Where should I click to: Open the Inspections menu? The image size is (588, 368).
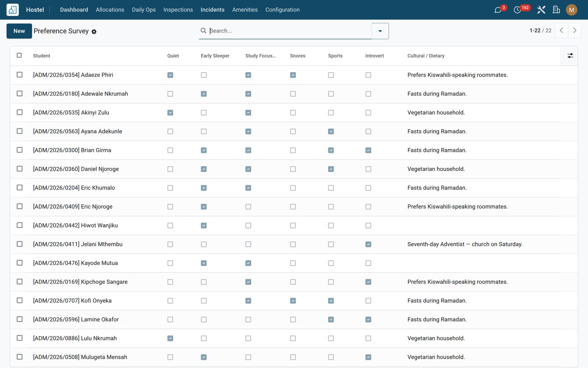click(178, 10)
